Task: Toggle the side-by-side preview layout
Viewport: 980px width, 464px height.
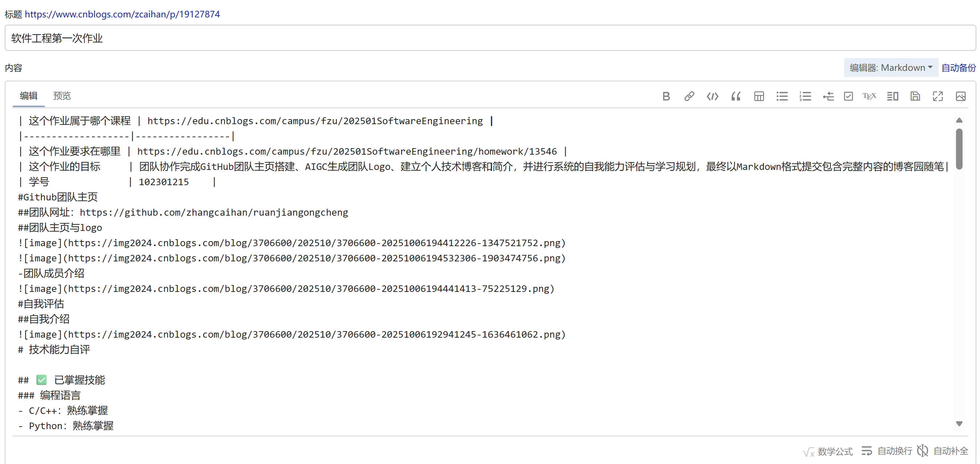Action: pyautogui.click(x=892, y=96)
